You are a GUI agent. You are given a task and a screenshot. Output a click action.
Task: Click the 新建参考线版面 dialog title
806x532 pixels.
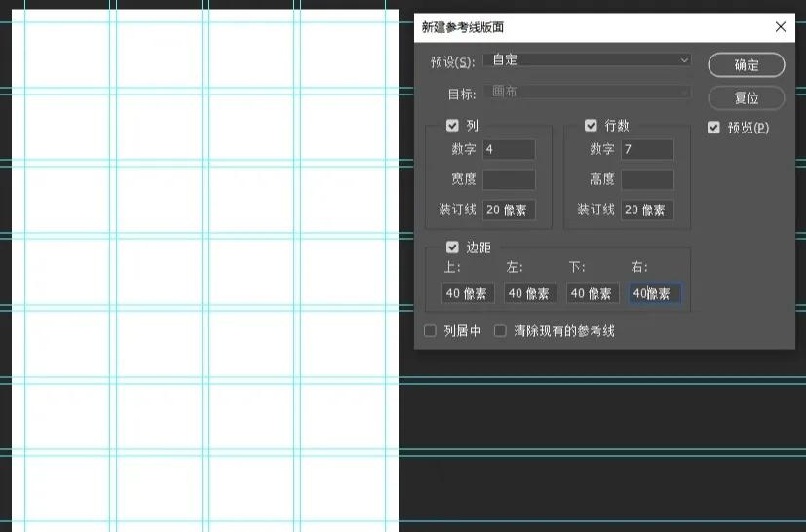(463, 27)
